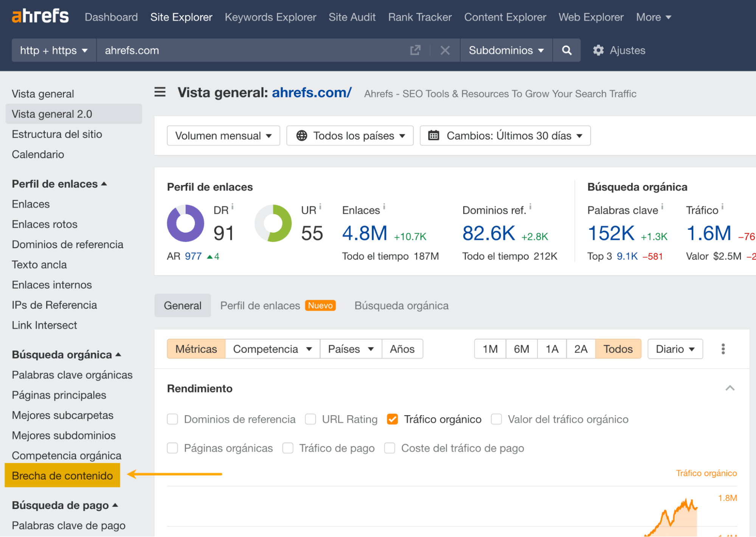Viewport: 756px width, 537px height.
Task: Click the calendar icon in Cambios filter
Action: (433, 135)
